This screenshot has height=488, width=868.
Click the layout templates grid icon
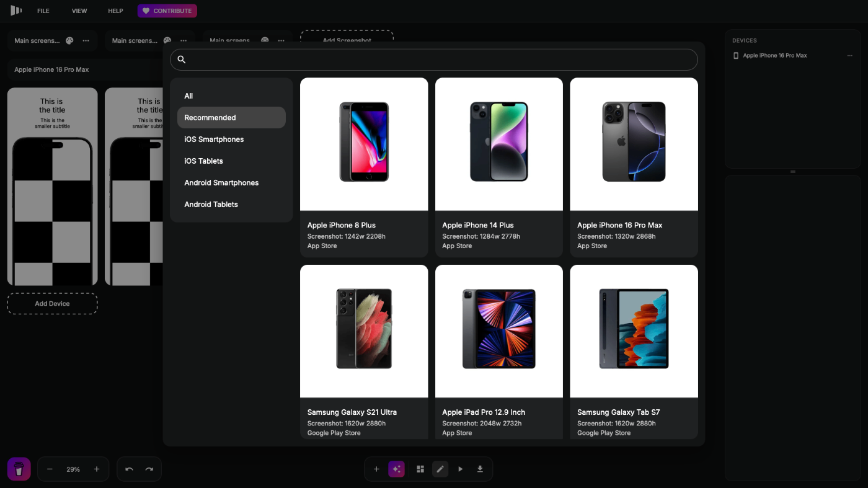pyautogui.click(x=420, y=469)
